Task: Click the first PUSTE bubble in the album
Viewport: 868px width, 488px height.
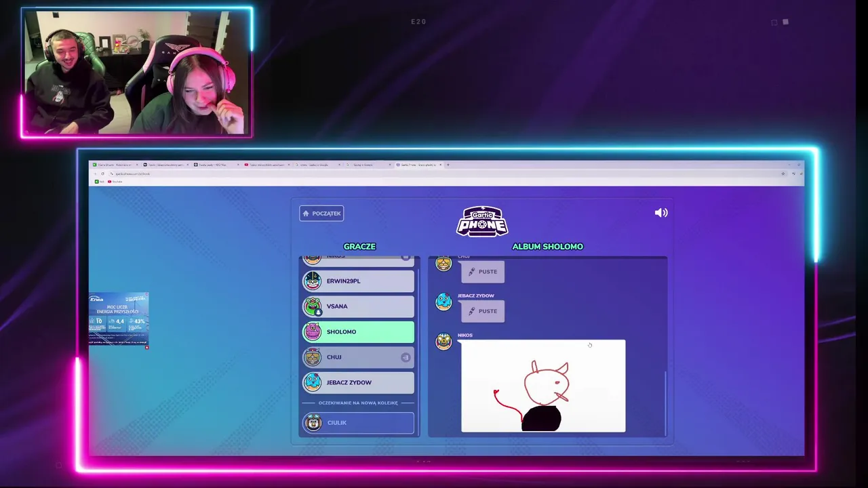Action: click(x=483, y=272)
